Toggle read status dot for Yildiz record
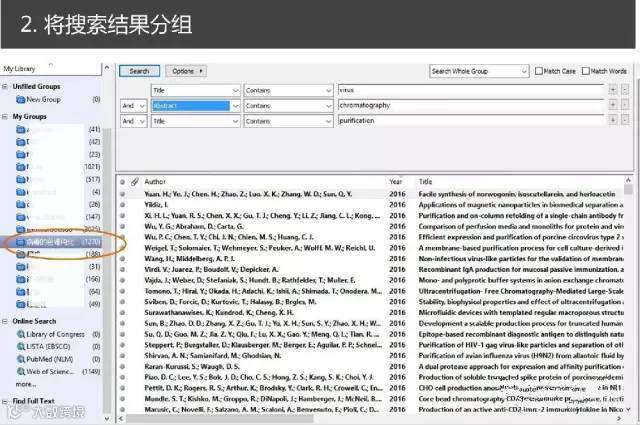The image size is (640, 425). click(x=122, y=205)
